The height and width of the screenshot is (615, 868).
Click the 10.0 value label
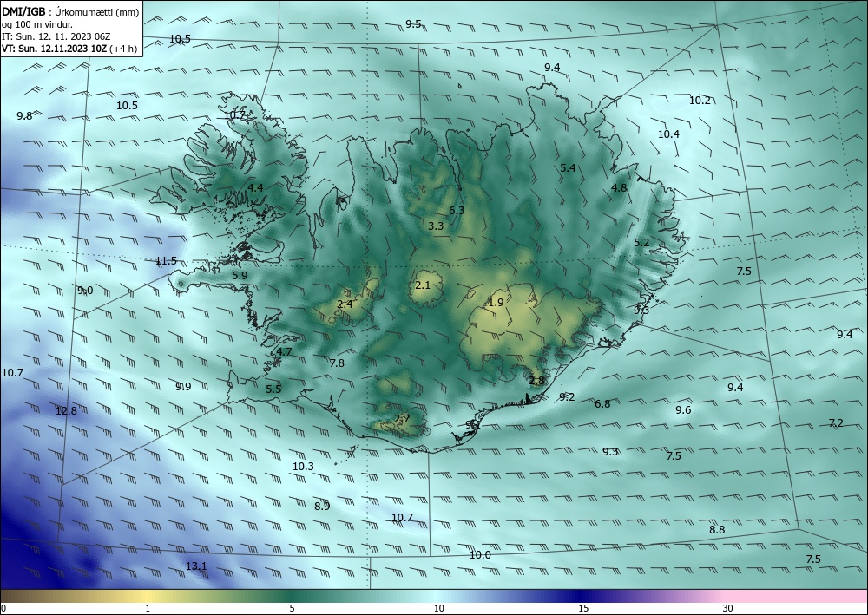pos(480,555)
